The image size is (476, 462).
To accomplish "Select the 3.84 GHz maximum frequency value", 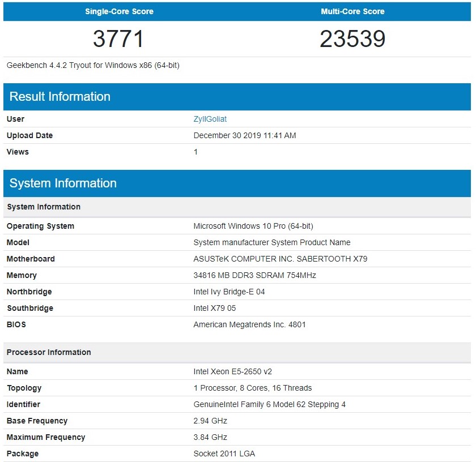I will (x=210, y=437).
